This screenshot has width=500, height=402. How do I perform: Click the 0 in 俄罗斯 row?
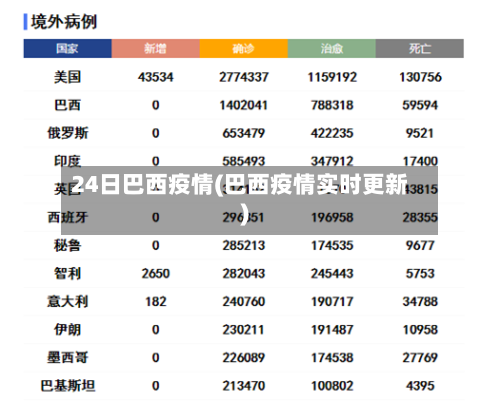tap(156, 133)
